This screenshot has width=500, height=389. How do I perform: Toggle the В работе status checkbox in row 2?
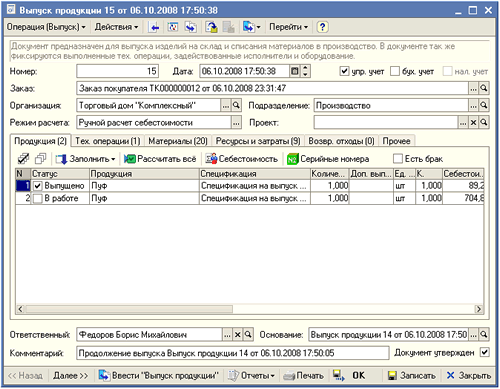tap(38, 199)
